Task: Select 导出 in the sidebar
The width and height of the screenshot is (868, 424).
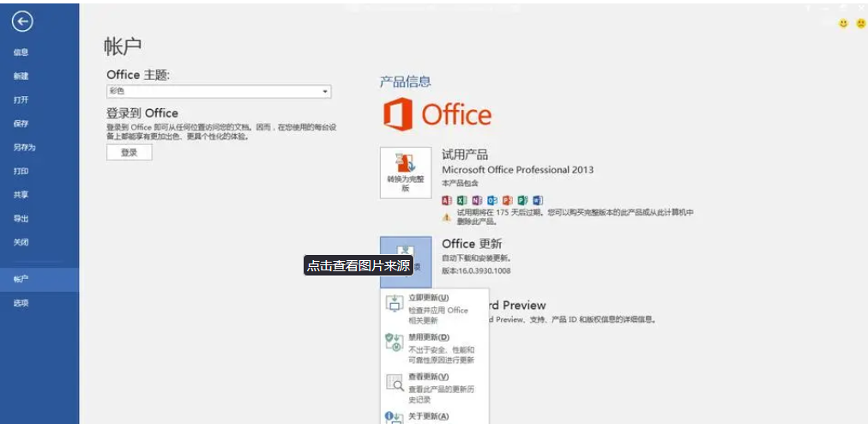Action: click(x=21, y=219)
